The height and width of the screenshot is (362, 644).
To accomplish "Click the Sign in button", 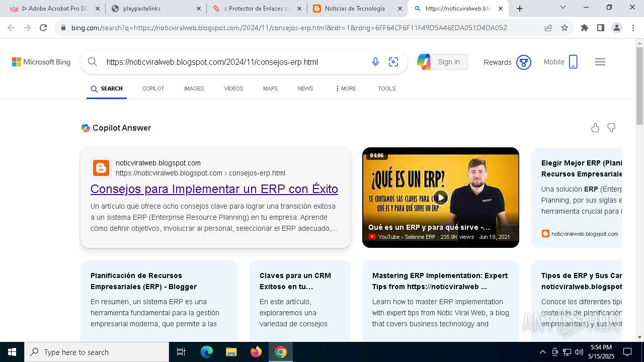I will tap(449, 62).
